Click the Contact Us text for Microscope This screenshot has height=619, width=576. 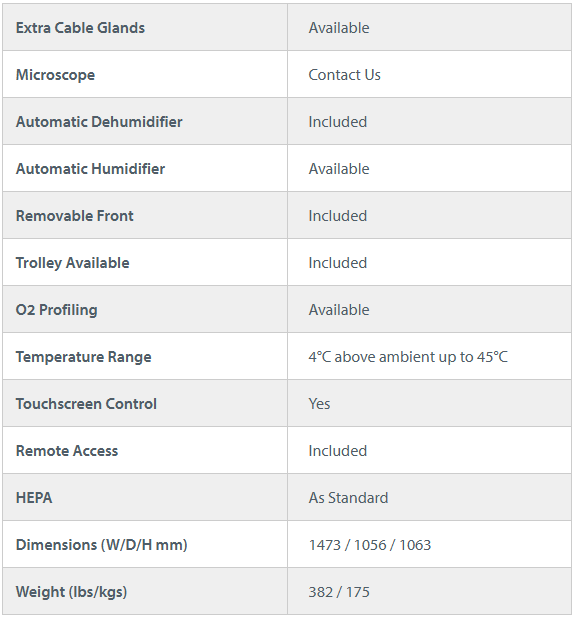344,75
